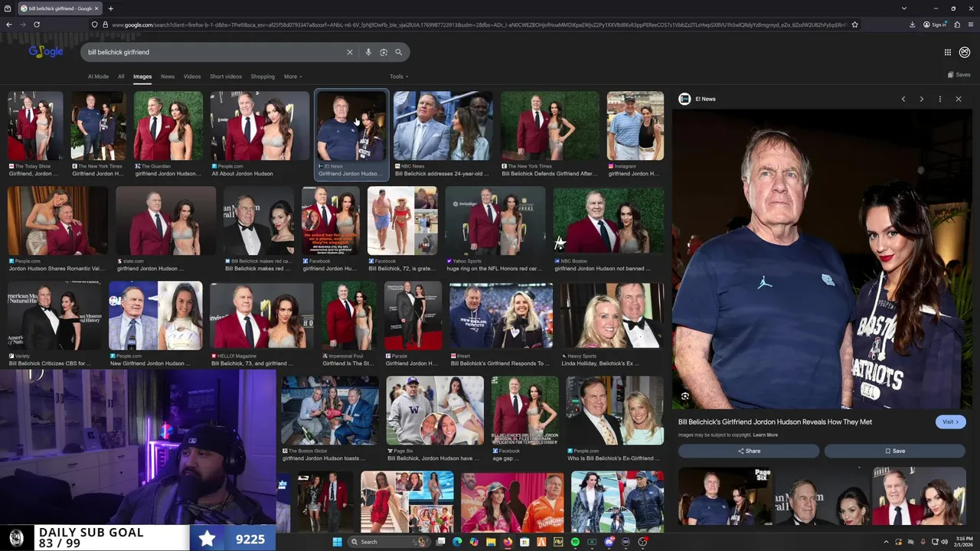Save the selected image
This screenshot has height=551, width=980.
(x=894, y=451)
